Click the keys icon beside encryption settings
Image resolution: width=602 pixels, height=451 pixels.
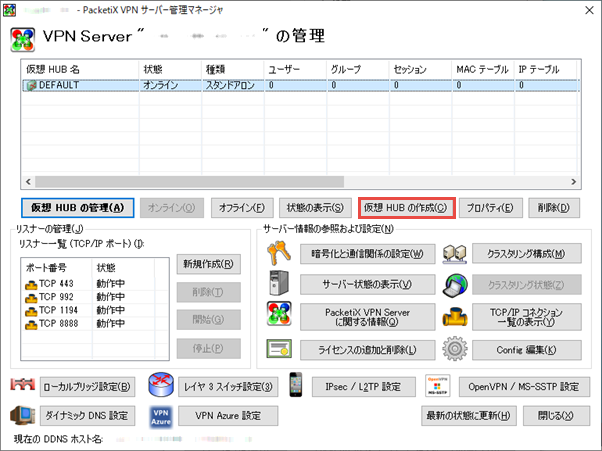click(x=278, y=254)
